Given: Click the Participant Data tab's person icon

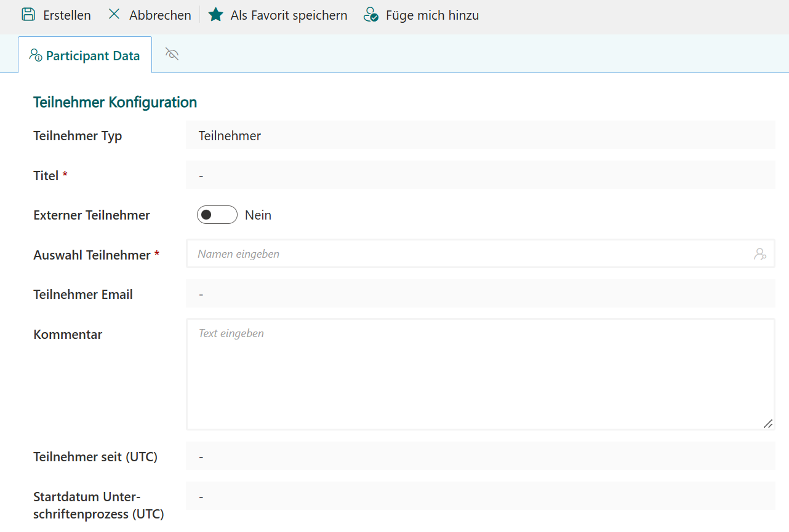Looking at the screenshot, I should coord(36,55).
